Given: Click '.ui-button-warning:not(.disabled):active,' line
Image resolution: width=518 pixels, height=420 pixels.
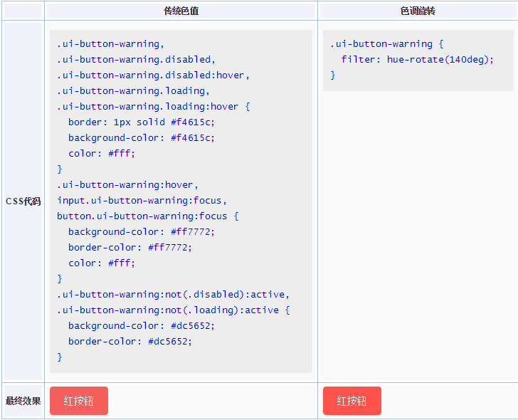Looking at the screenshot, I should [x=173, y=295].
